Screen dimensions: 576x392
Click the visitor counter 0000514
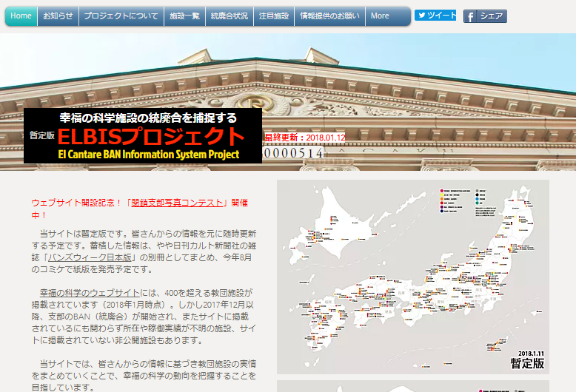coord(293,152)
